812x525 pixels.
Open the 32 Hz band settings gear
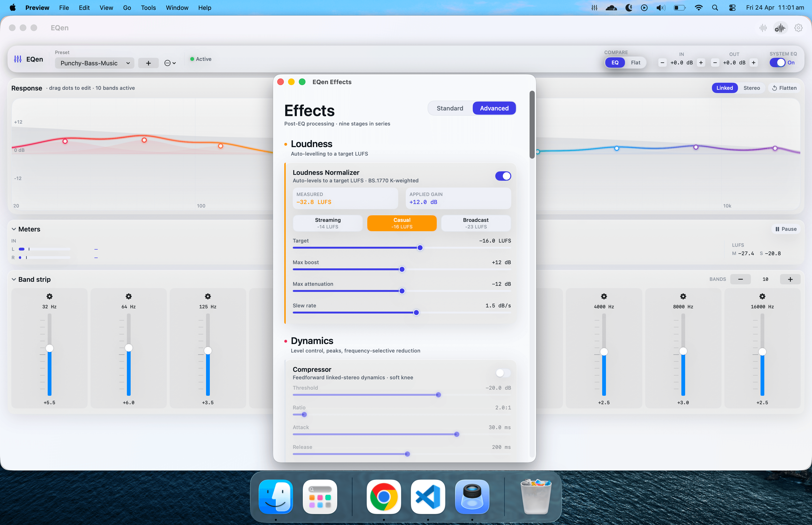tap(49, 296)
